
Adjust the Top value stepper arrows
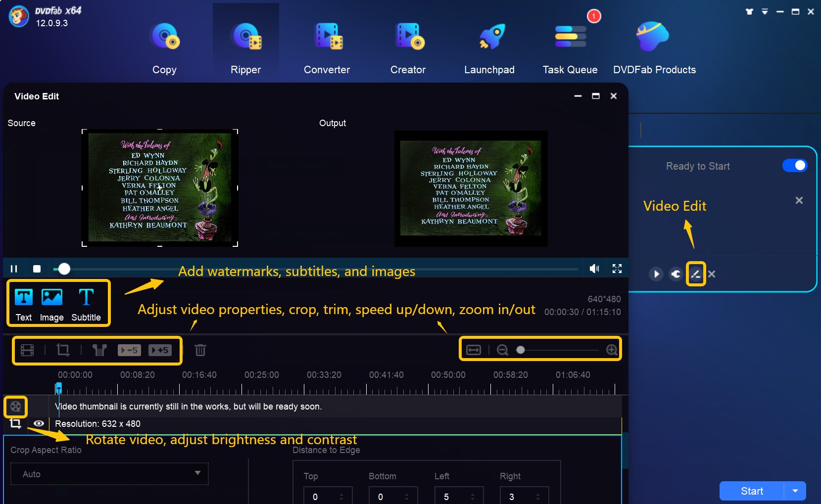point(341,497)
